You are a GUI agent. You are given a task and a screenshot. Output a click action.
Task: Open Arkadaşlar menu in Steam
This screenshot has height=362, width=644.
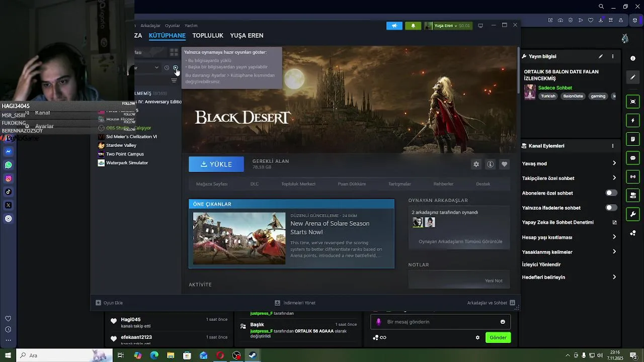click(150, 26)
